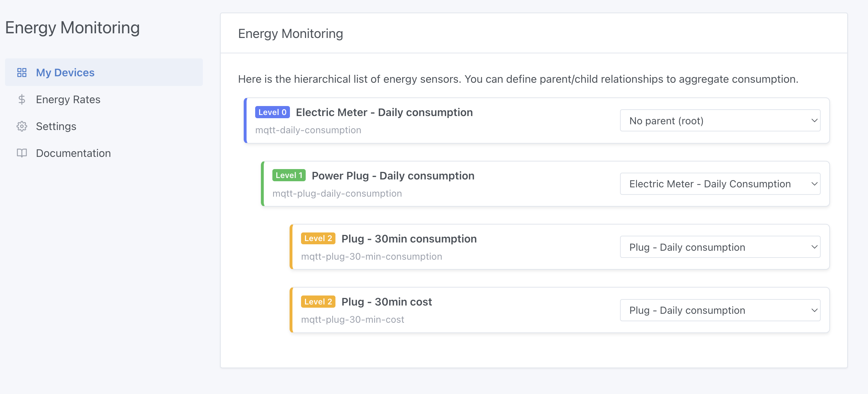Open the Settings section
Viewport: 868px width, 394px height.
(56, 126)
